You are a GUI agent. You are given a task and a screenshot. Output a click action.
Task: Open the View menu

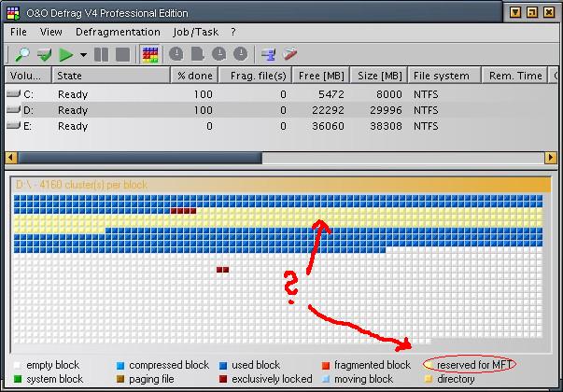click(51, 32)
